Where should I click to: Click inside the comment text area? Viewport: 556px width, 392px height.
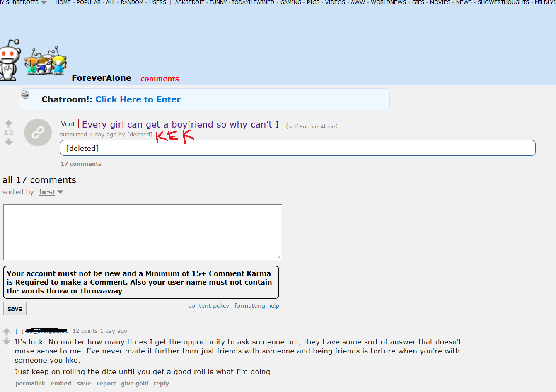click(x=142, y=232)
